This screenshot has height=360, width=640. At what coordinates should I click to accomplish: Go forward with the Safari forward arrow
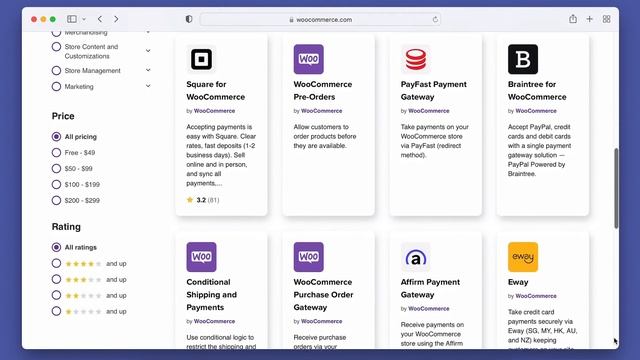tap(116, 19)
